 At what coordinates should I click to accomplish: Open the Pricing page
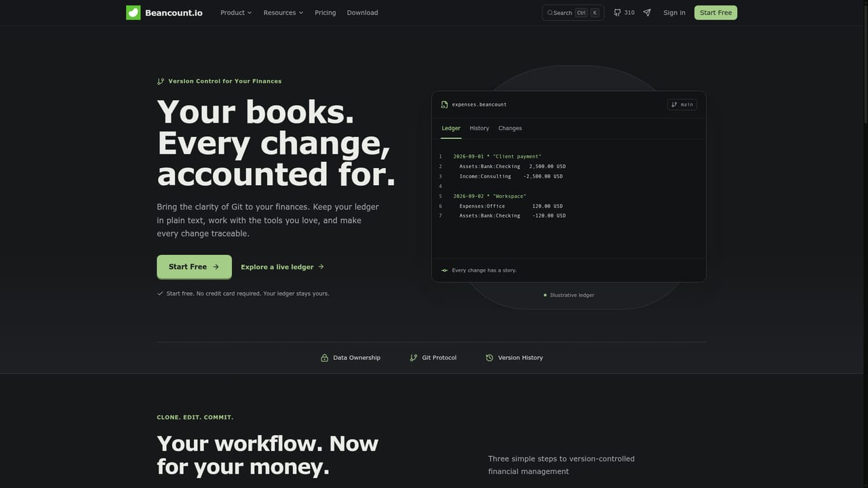click(325, 13)
